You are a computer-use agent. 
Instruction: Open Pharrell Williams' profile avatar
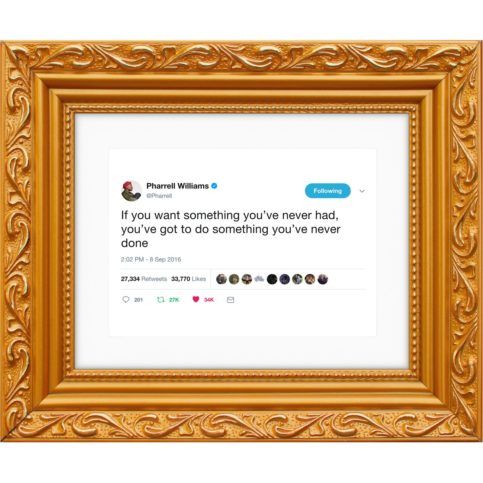click(131, 191)
